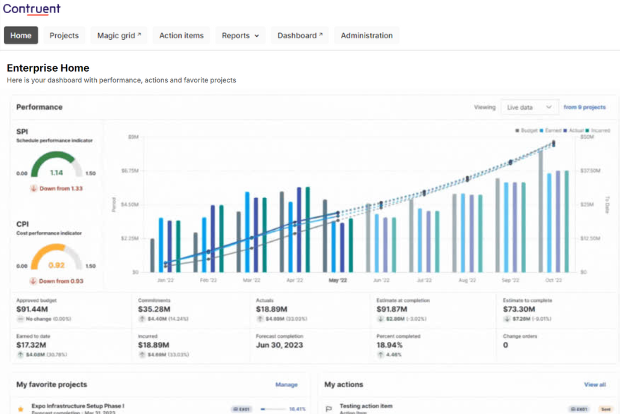This screenshot has height=414, width=620.
Task: Toggle the Earned series in chart legend
Action: pyautogui.click(x=550, y=130)
